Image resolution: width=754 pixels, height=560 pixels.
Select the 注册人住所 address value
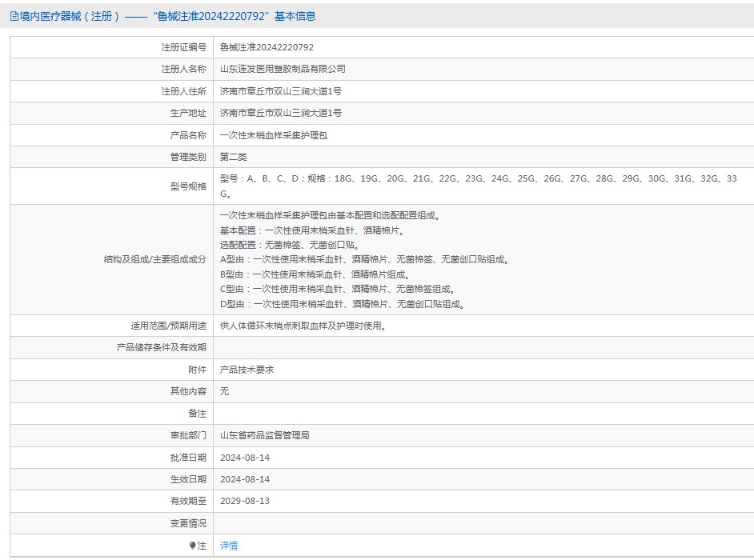(x=281, y=91)
